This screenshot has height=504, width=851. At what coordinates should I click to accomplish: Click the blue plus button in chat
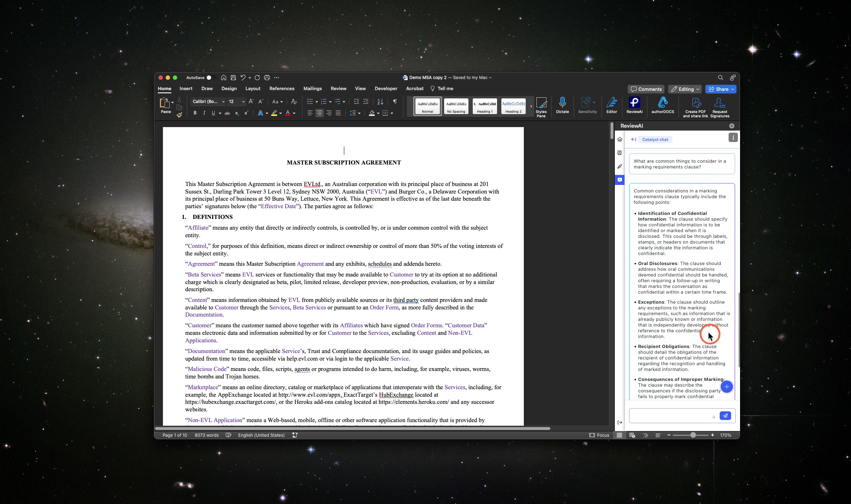coord(726,387)
